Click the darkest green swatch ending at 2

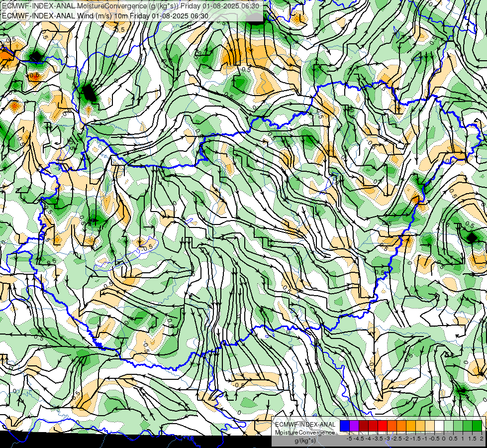(x=477, y=426)
